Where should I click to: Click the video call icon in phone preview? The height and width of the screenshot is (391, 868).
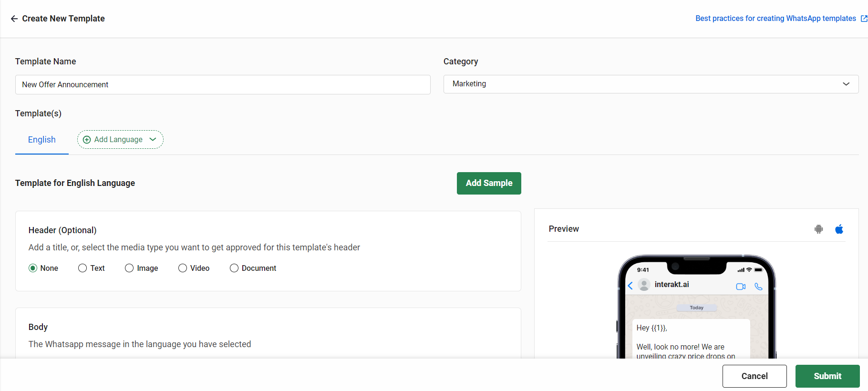coord(741,287)
